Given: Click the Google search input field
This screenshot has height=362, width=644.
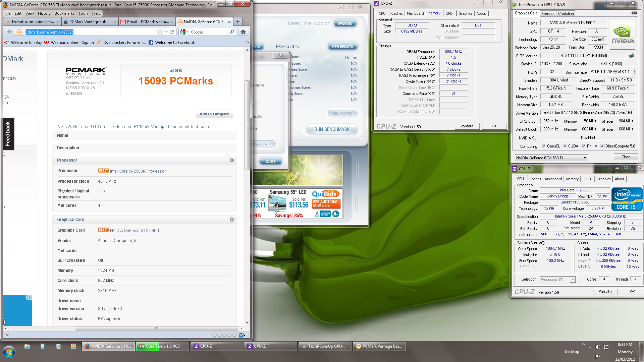Looking at the screenshot, I should [x=209, y=32].
